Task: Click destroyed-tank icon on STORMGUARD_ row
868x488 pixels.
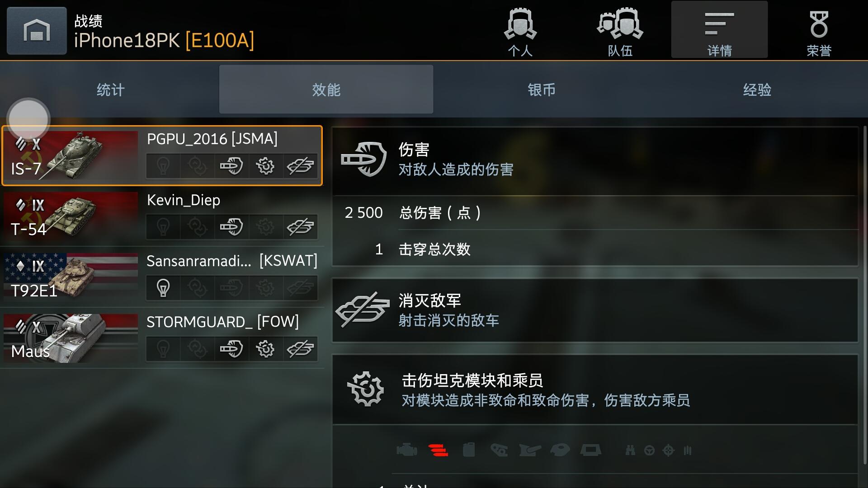Action: pyautogui.click(x=300, y=349)
